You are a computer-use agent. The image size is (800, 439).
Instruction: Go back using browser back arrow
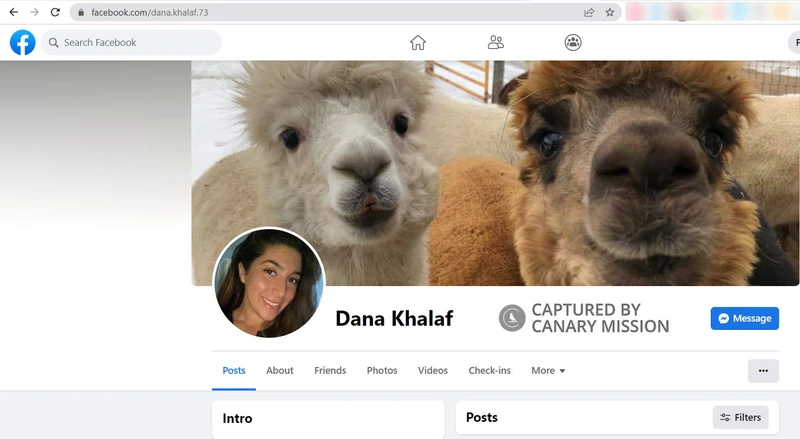14,12
